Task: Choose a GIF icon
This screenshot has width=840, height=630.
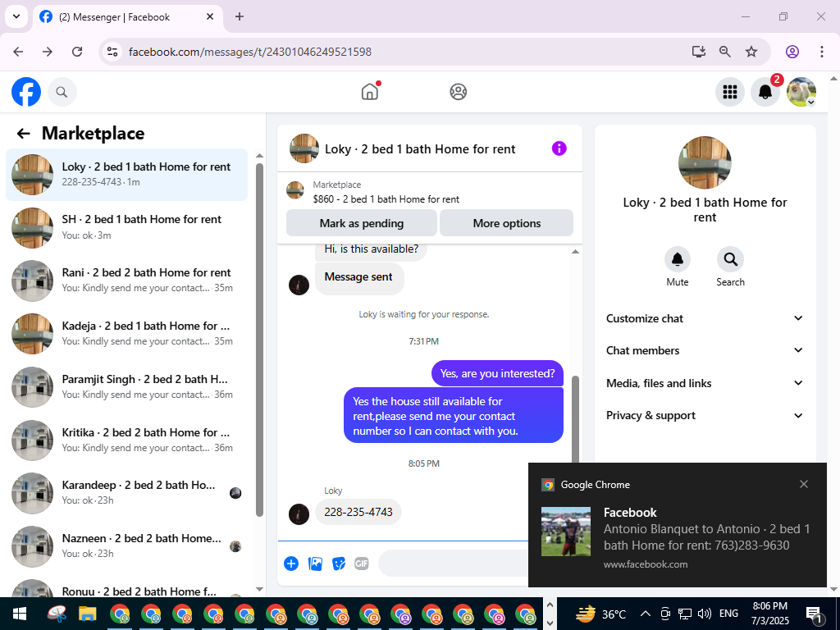Action: point(362,564)
